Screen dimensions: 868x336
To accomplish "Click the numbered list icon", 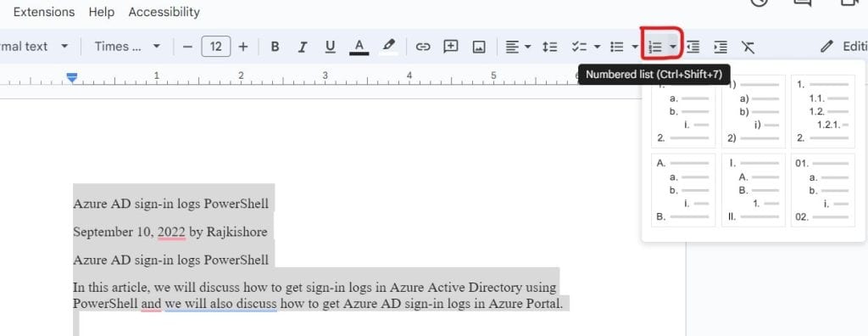I will point(655,48).
